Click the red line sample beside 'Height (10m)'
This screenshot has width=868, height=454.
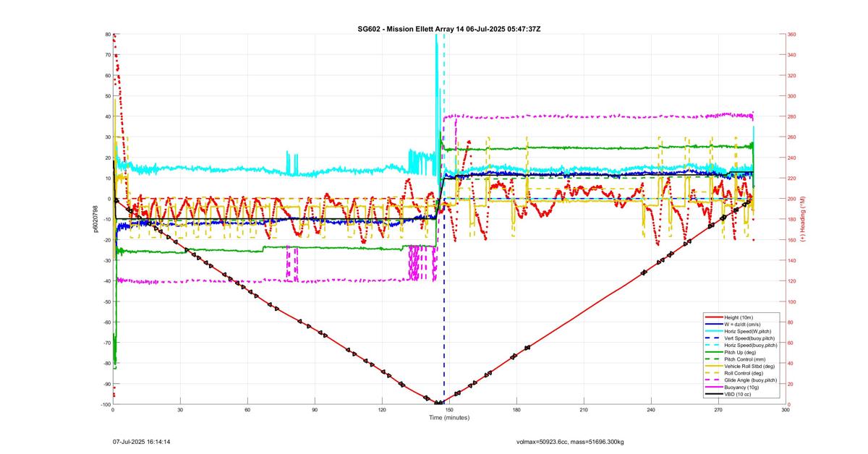coord(714,317)
